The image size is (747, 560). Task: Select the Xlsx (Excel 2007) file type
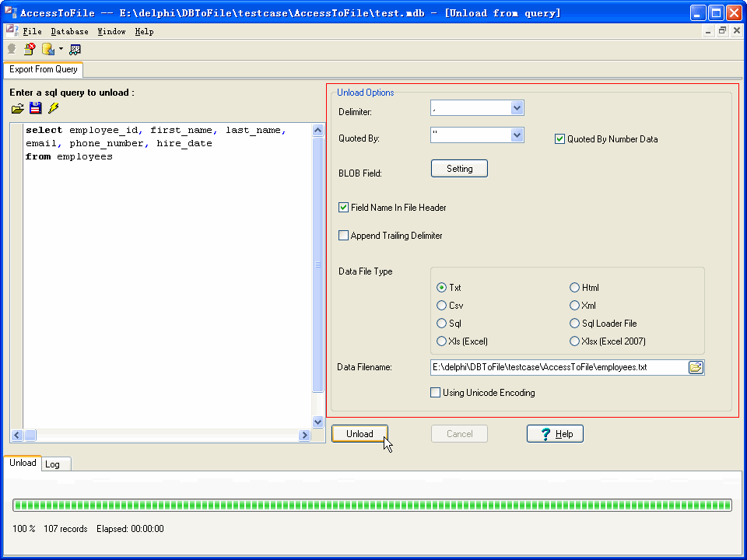click(574, 341)
